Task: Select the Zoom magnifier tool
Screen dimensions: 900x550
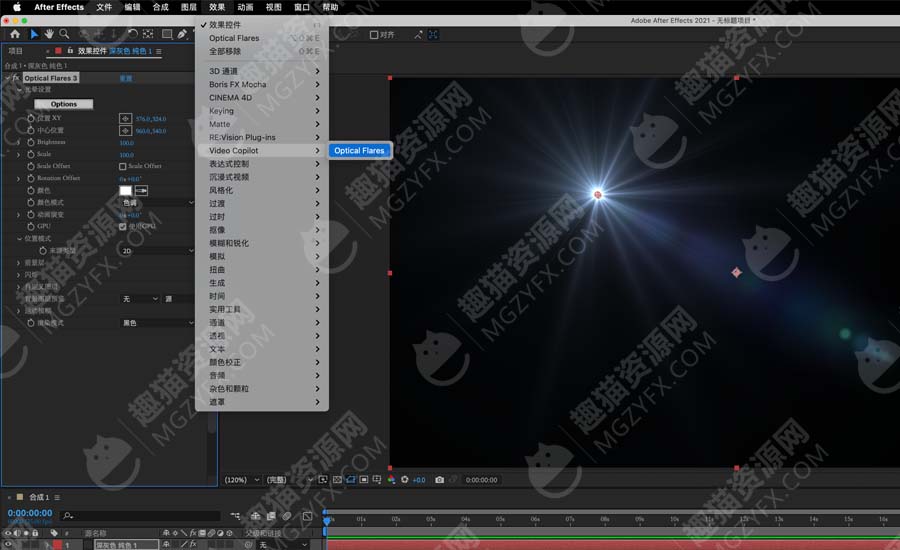Action: [64, 34]
